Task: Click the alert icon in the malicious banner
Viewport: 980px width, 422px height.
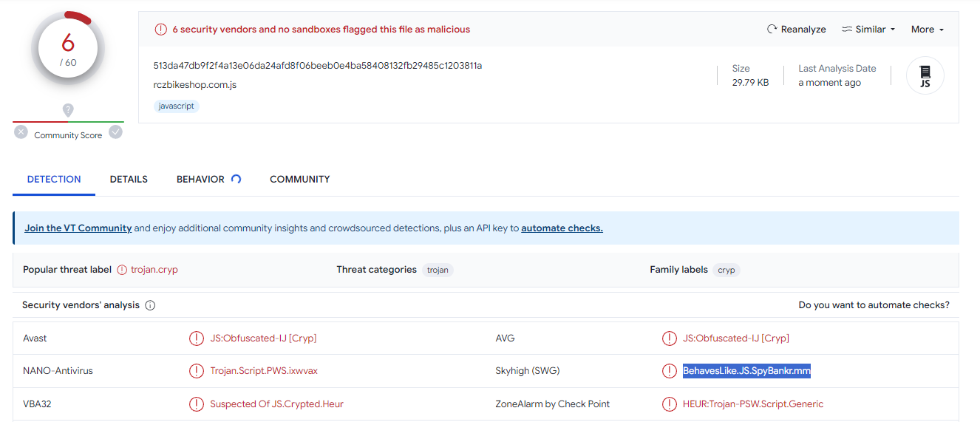Action: tap(160, 30)
